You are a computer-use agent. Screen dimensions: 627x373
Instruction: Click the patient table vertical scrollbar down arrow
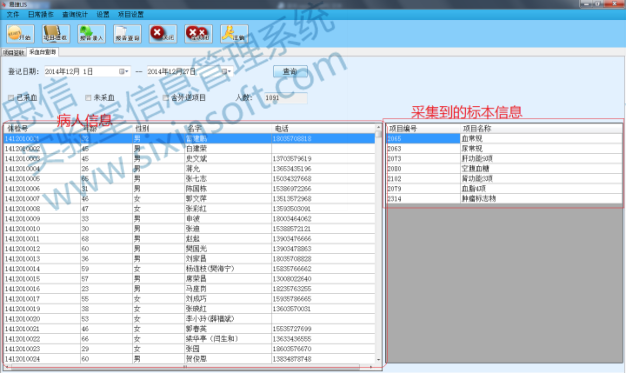click(x=378, y=360)
